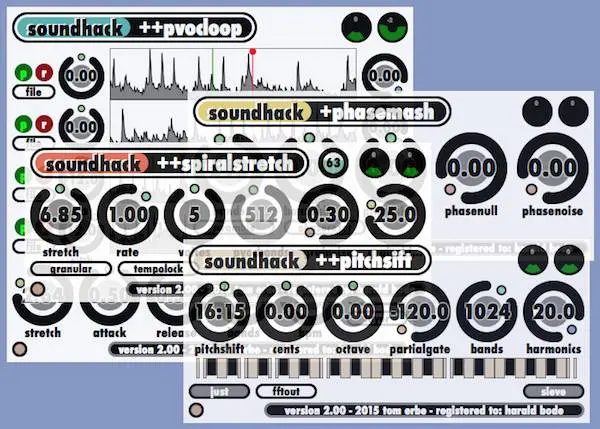Viewport: 600px width, 429px height.
Task: Click the small pink dot beside the partialgate knob
Action: point(401,329)
